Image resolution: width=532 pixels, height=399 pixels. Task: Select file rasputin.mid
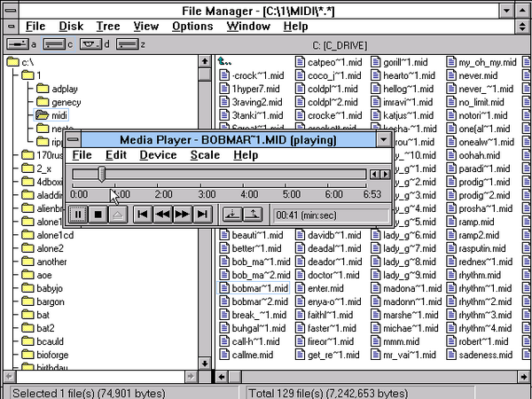click(x=476, y=248)
